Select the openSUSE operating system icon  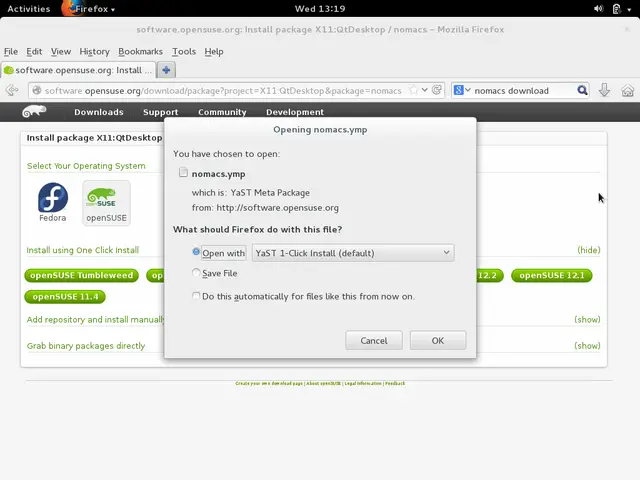[106, 203]
